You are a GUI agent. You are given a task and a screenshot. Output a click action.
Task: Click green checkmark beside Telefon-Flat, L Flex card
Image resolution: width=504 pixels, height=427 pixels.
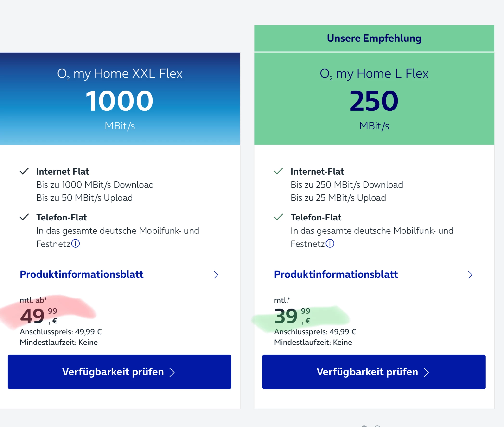[x=279, y=217]
